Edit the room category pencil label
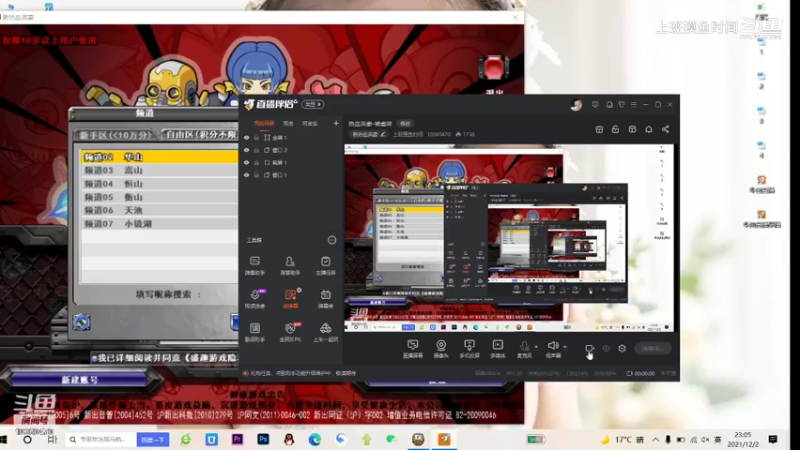The width and height of the screenshot is (800, 450). point(369,134)
